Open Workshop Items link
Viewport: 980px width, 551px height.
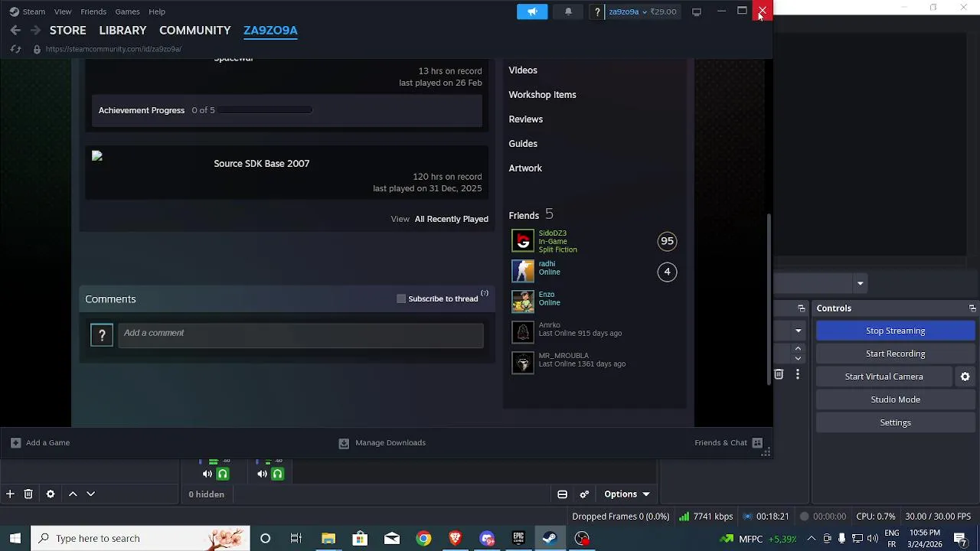pos(542,95)
